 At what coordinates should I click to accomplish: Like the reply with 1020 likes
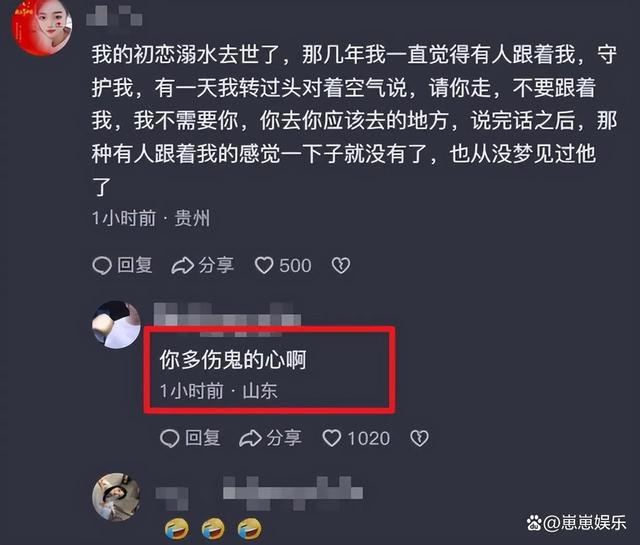tap(331, 438)
